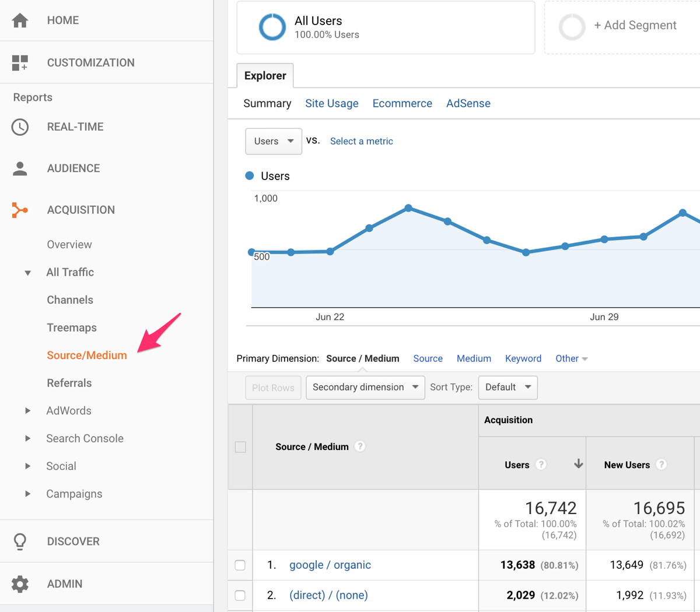Check the google / organic row checkbox

[240, 565]
